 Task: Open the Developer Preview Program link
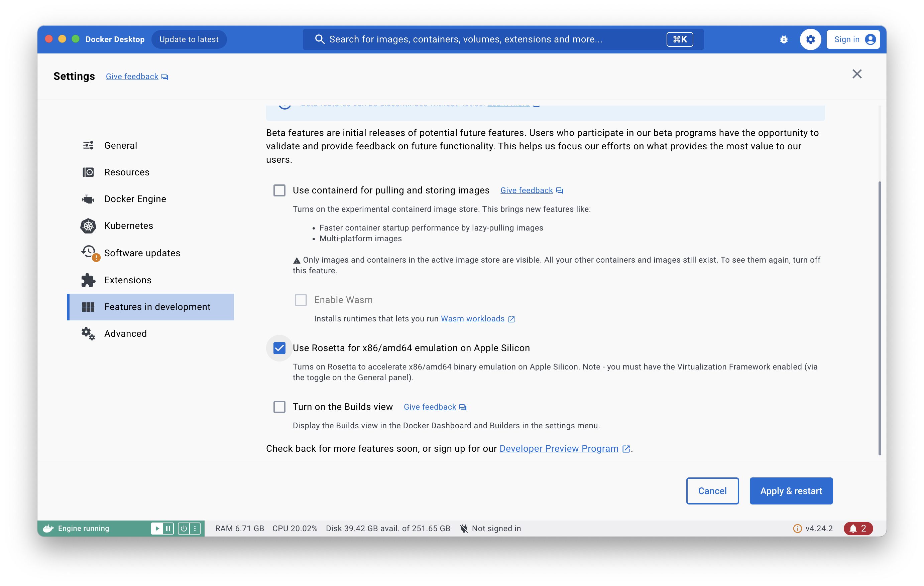click(x=559, y=449)
